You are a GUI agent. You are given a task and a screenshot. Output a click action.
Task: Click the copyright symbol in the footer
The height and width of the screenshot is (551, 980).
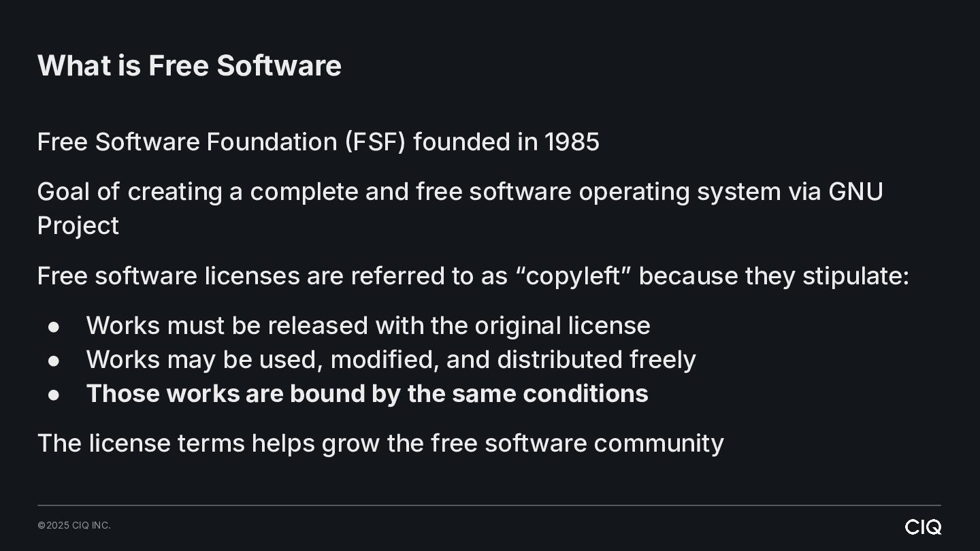point(41,525)
